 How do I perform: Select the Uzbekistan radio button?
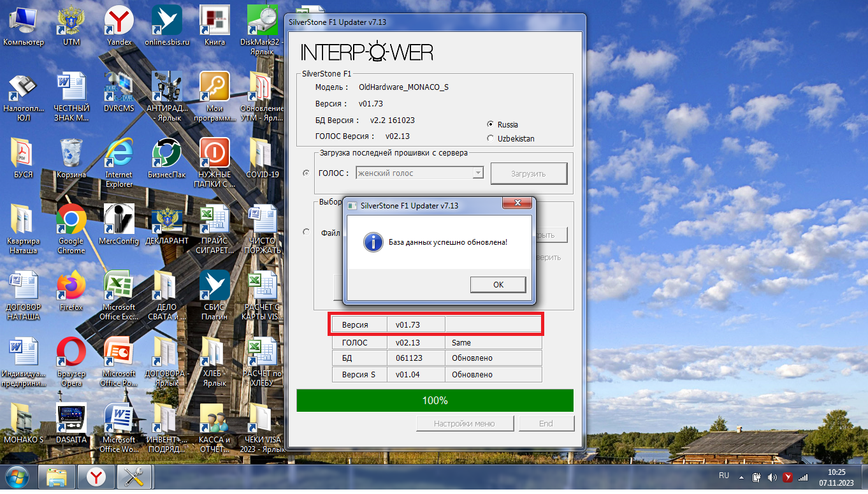click(490, 138)
